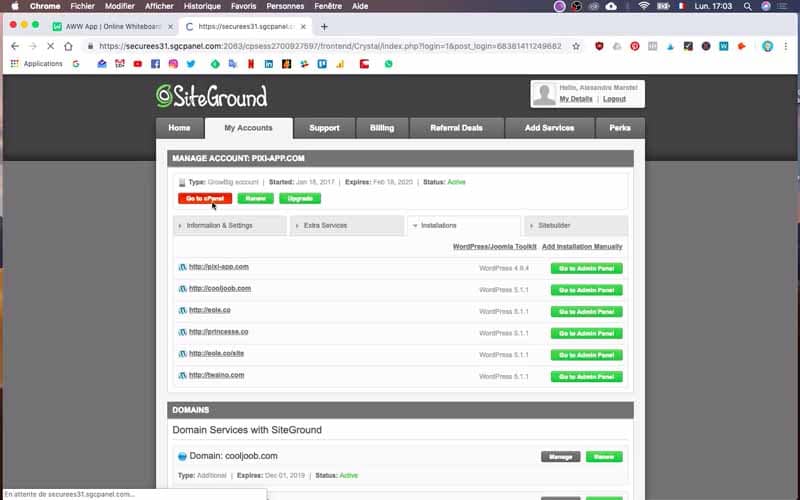Expand the Information & Settings section

(230, 226)
